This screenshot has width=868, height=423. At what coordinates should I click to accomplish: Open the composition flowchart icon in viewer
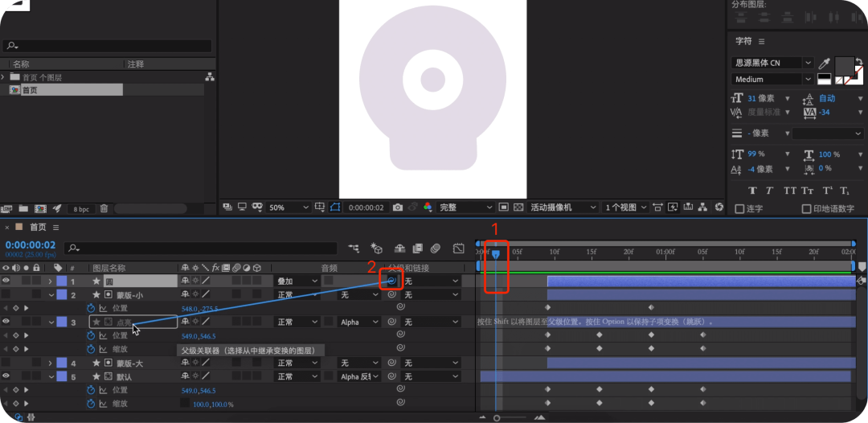(x=703, y=207)
